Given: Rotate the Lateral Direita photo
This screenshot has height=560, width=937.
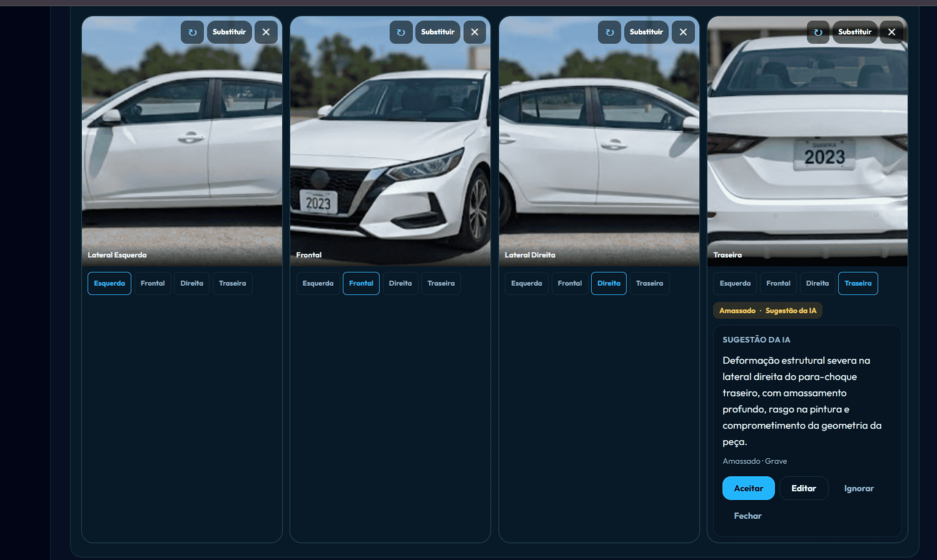Looking at the screenshot, I should (610, 32).
